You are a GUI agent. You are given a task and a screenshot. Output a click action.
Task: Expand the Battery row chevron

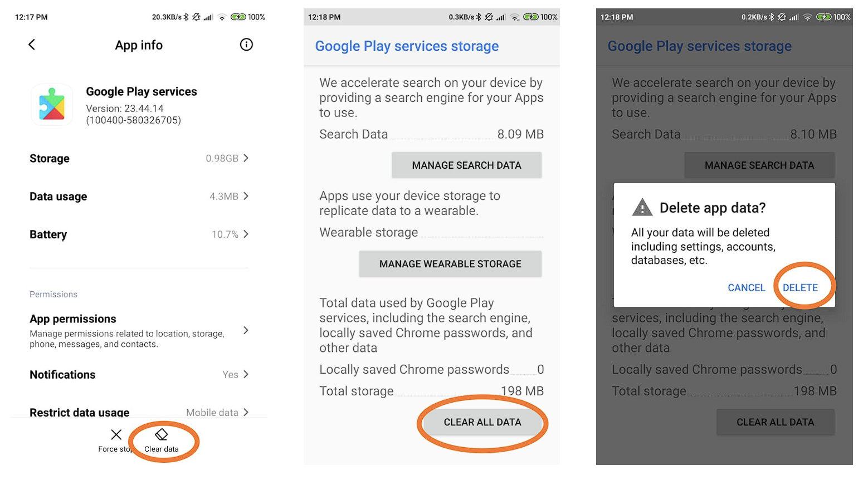[x=246, y=234]
